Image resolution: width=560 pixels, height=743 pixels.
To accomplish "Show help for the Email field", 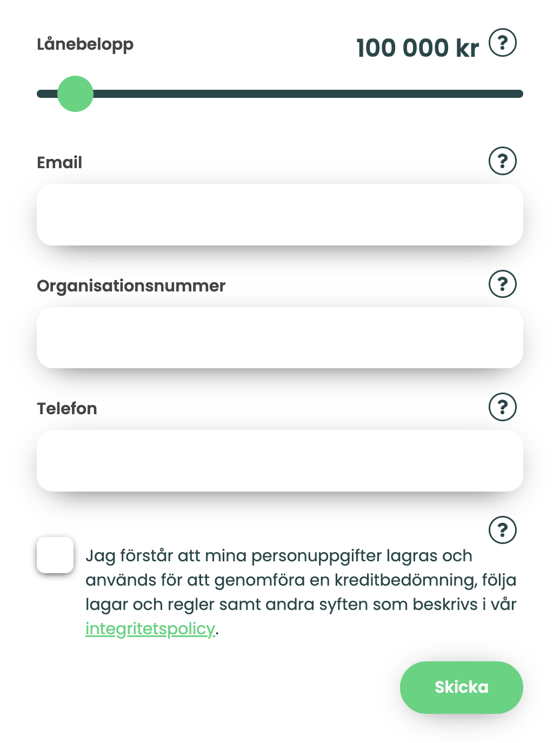I will click(x=503, y=161).
